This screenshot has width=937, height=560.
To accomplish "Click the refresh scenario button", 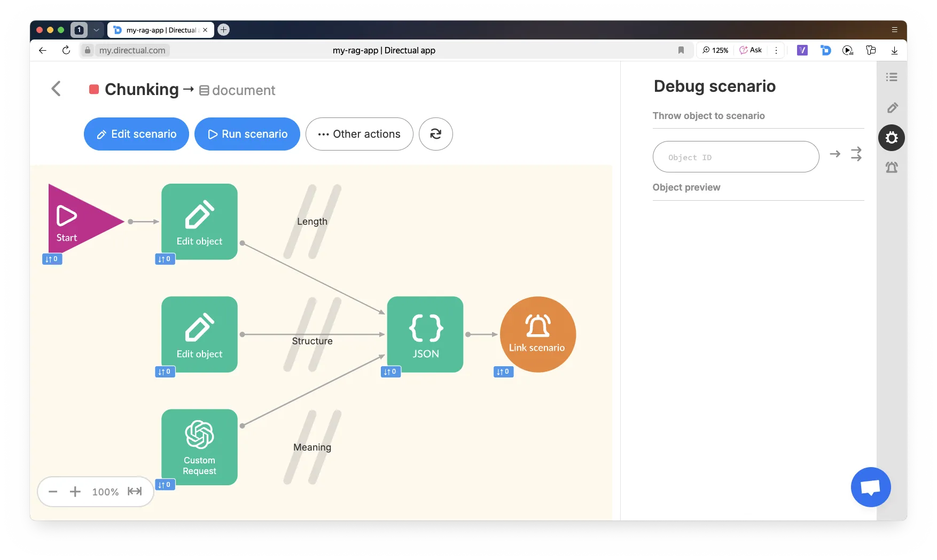I will click(x=435, y=134).
